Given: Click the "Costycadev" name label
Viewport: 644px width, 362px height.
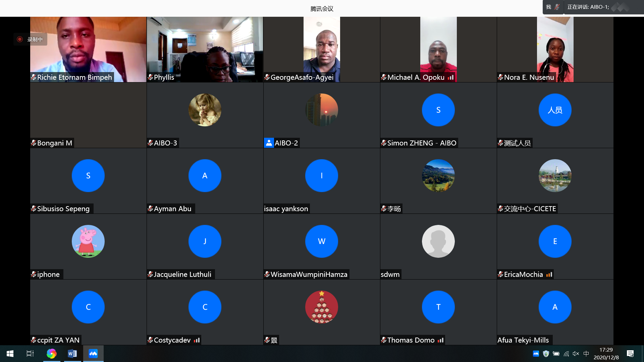Looking at the screenshot, I should 172,340.
